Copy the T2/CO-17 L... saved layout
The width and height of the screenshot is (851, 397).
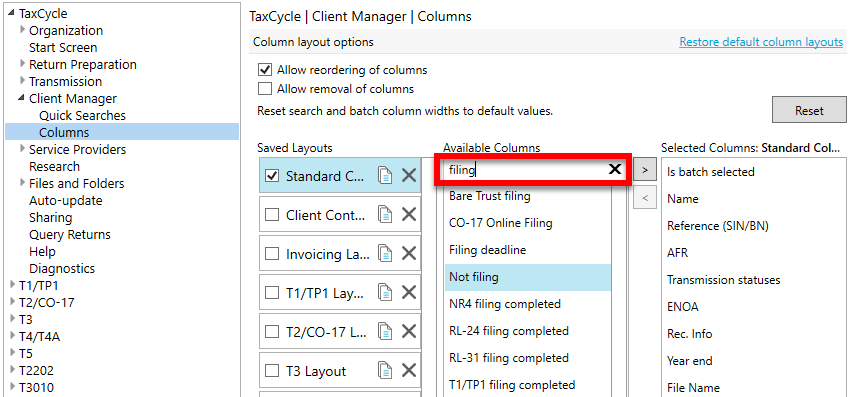tap(385, 332)
